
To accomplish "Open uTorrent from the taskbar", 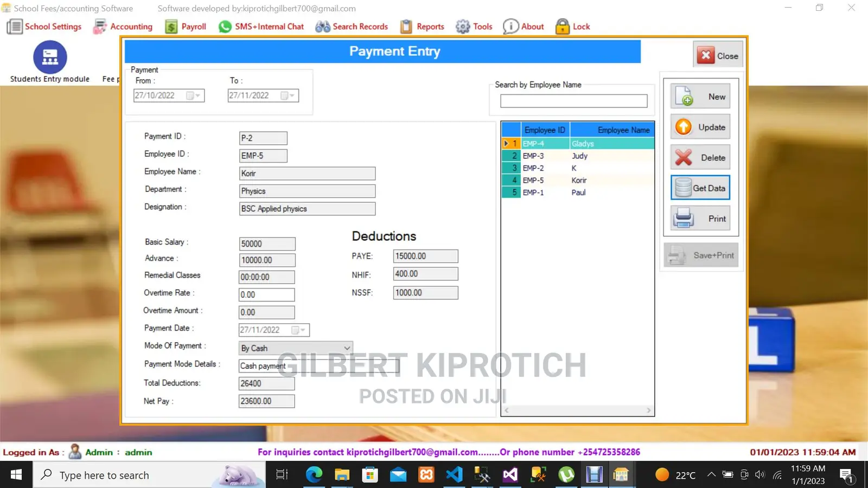I will pos(566,475).
